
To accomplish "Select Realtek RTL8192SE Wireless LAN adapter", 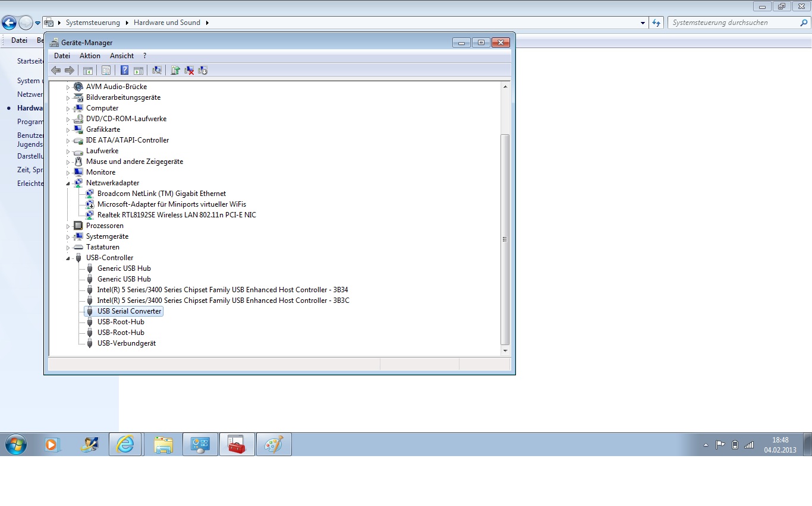I will (177, 215).
